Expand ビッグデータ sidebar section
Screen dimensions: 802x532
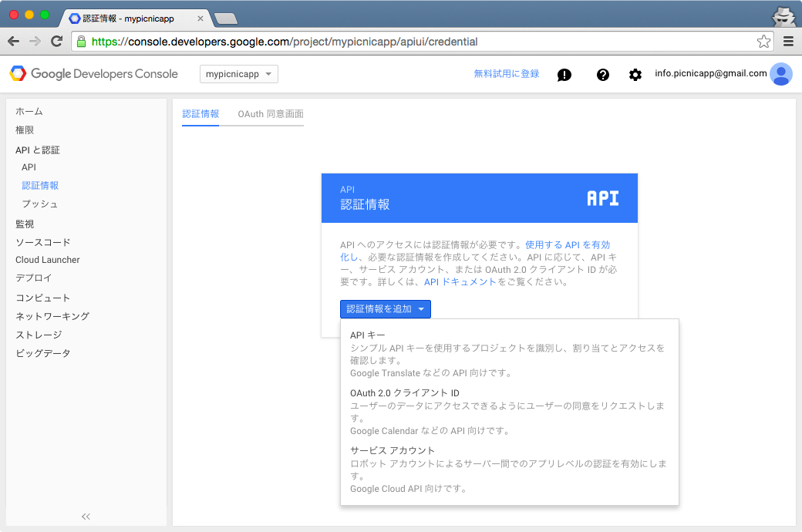43,353
